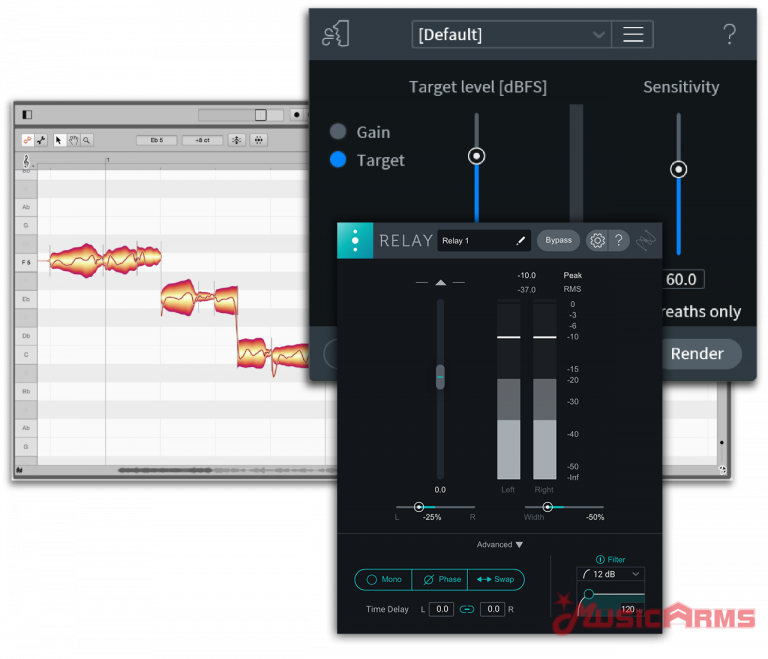768x659 pixels.
Task: Toggle the Mono button in Relay
Action: (x=383, y=579)
